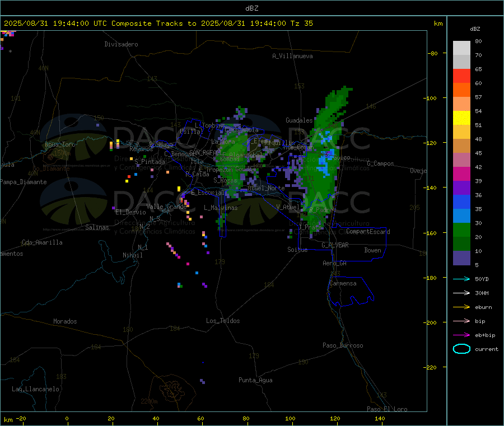This screenshot has height=426, width=504.
Task: Pick the bright yellow 51–54 dBZ swatch
Action: click(x=461, y=118)
